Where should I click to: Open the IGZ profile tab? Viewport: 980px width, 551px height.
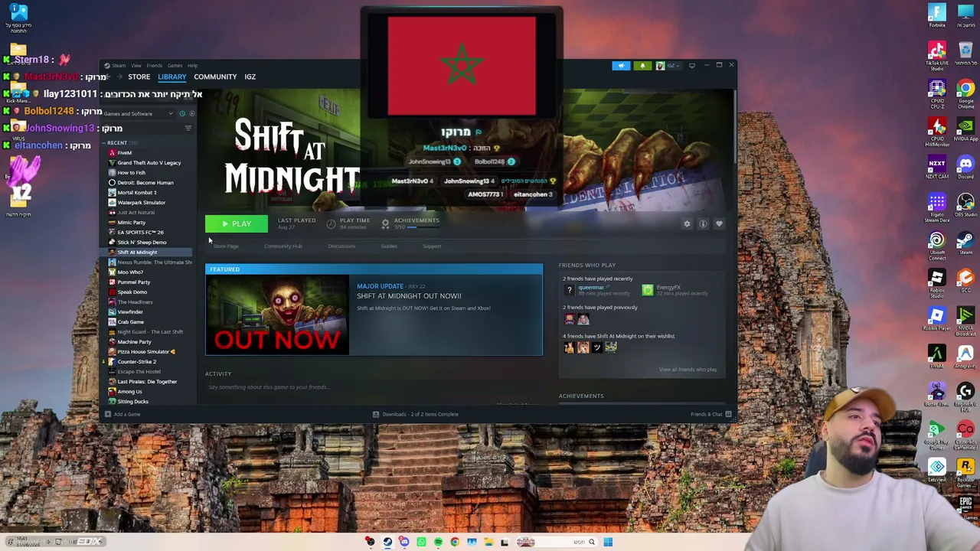point(250,77)
